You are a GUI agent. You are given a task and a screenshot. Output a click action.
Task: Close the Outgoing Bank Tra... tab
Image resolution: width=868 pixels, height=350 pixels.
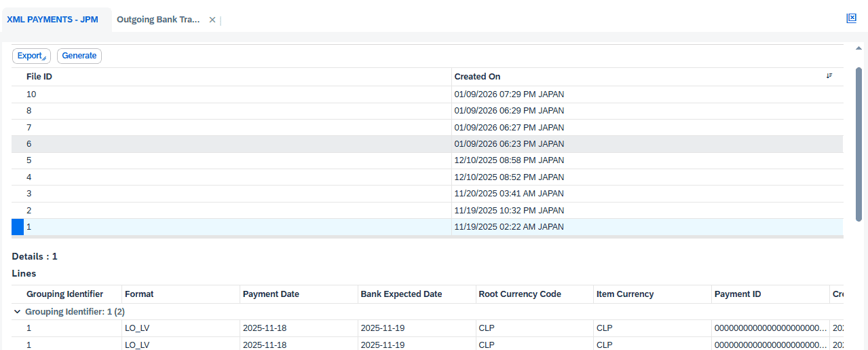[x=212, y=20]
